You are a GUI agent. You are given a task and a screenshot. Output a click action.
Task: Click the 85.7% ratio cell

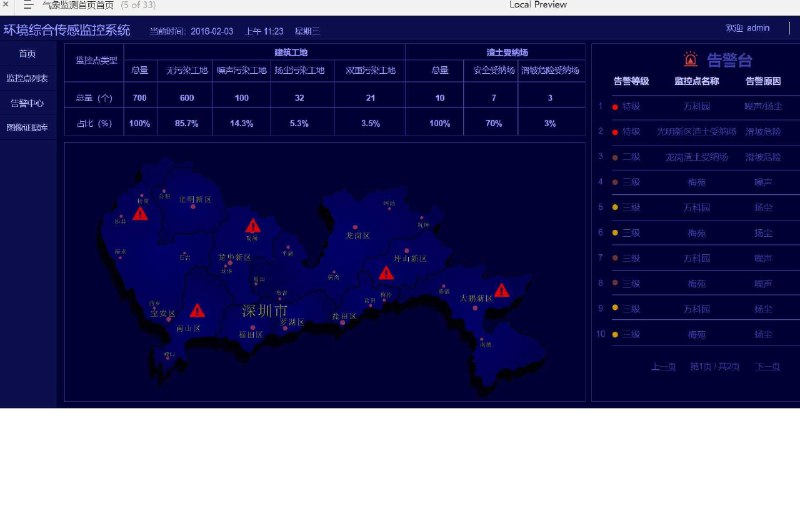(187, 123)
